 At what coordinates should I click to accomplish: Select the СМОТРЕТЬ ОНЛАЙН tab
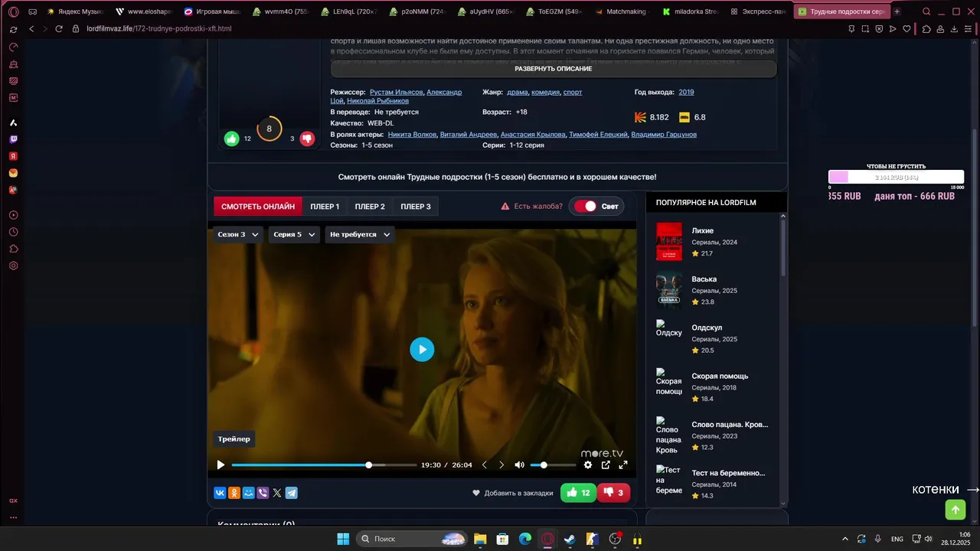coord(258,207)
